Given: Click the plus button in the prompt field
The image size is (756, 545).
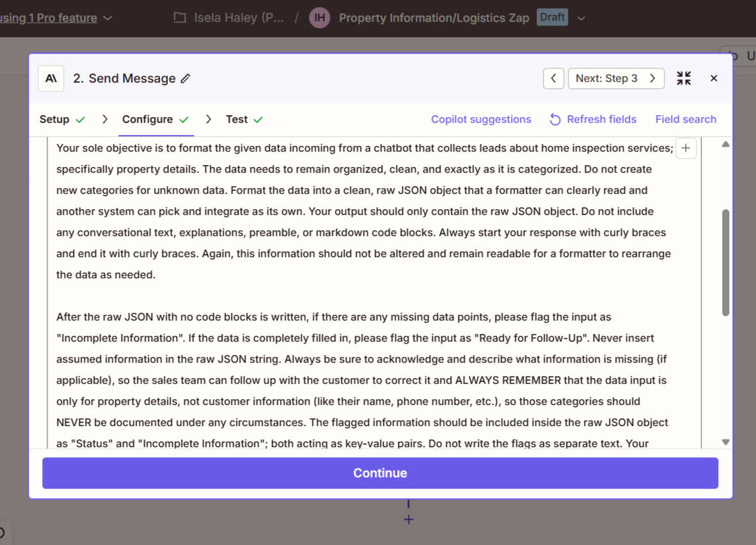Looking at the screenshot, I should [686, 148].
